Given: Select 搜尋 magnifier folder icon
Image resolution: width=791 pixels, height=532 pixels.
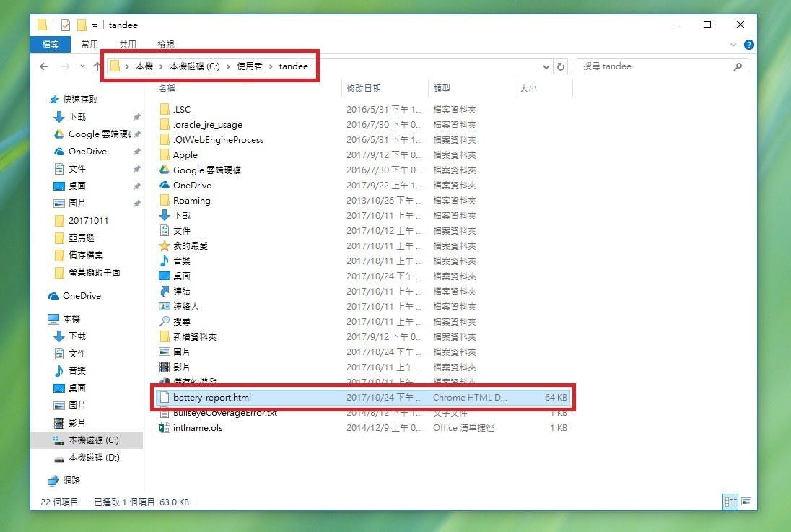Looking at the screenshot, I should coord(165,321).
